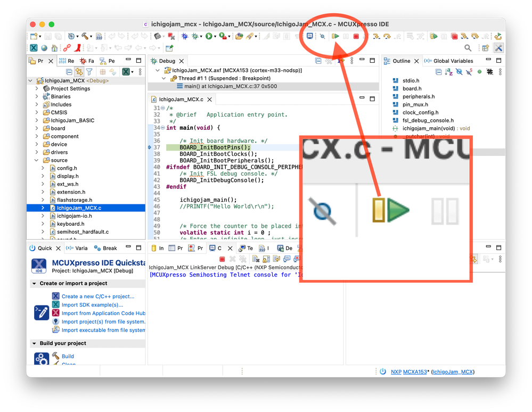Toggle Sort alphabetically in Outline view
The image size is (532, 412).
448,72
